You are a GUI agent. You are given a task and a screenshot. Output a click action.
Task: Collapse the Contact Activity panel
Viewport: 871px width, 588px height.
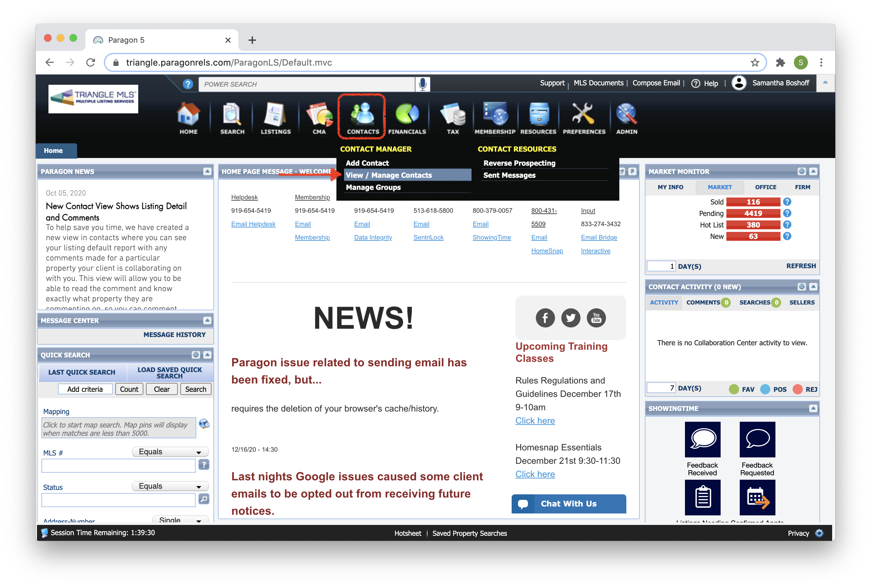(813, 287)
